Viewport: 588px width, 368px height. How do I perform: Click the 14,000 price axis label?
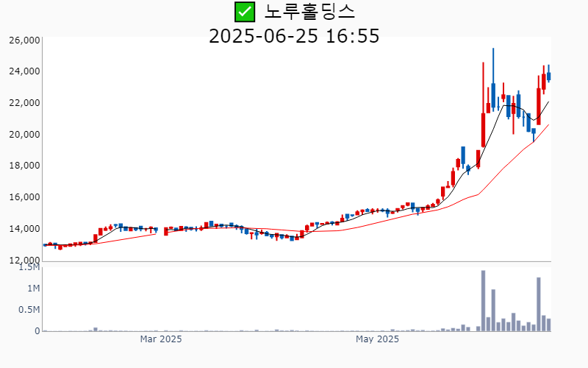24,229
